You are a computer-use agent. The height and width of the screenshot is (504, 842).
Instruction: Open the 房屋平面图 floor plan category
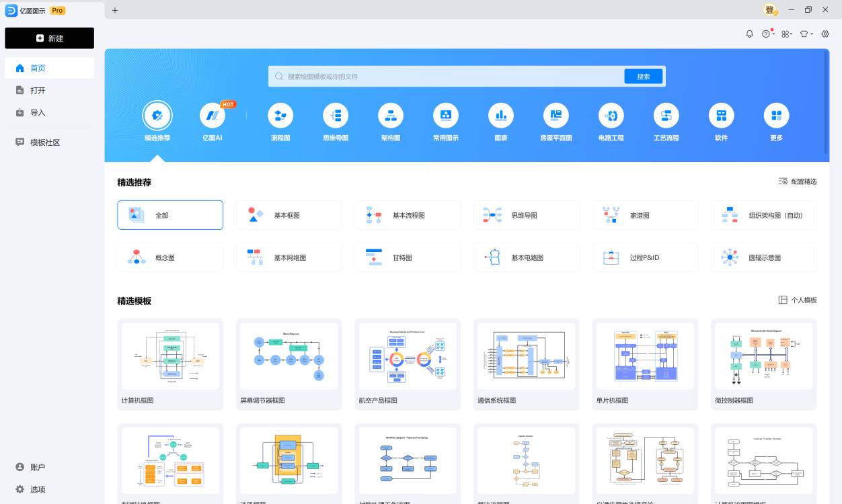pyautogui.click(x=556, y=121)
